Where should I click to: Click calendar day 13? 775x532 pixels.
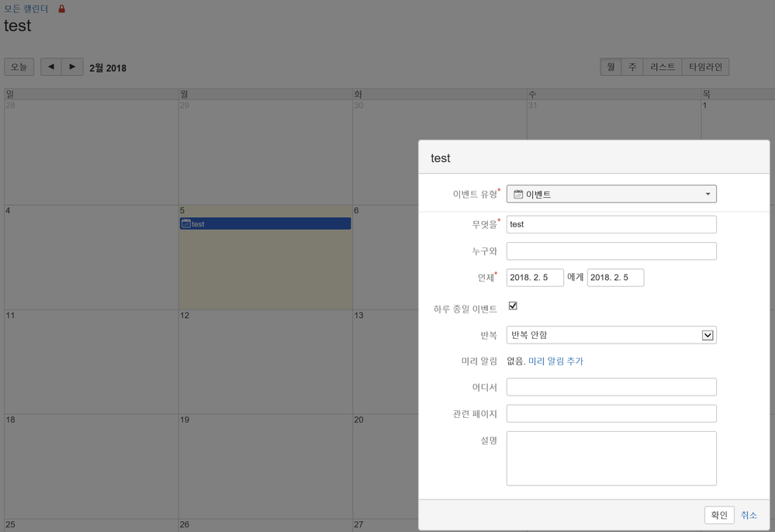tap(386, 361)
